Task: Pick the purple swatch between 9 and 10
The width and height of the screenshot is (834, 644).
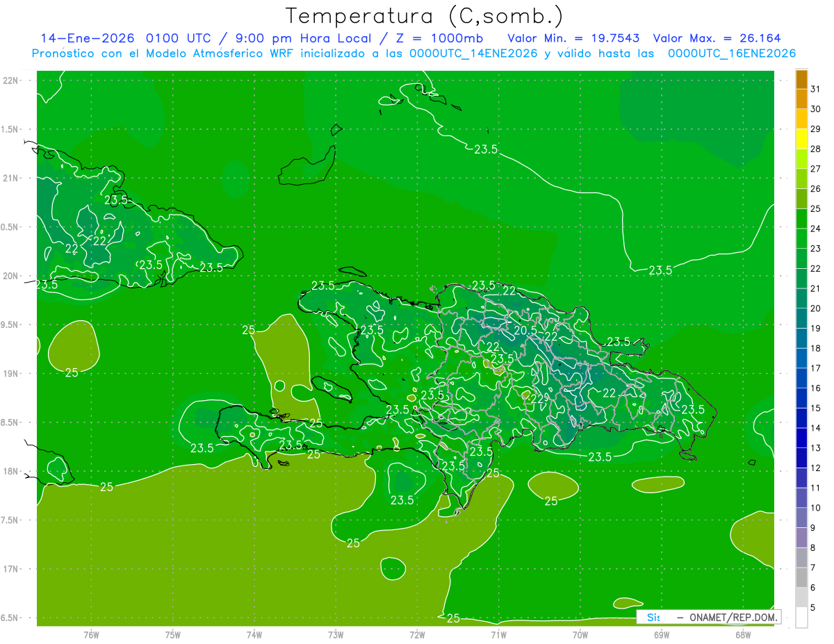Action: [x=801, y=518]
